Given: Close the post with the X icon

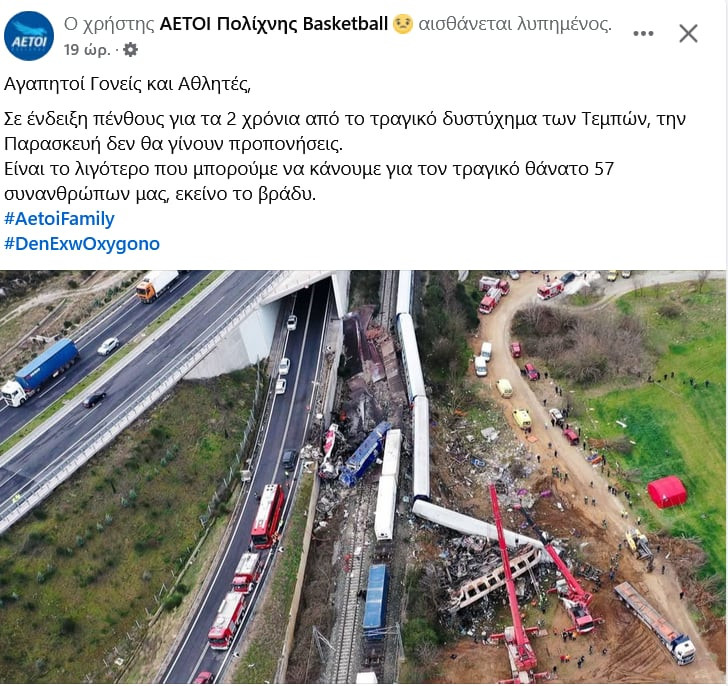Looking at the screenshot, I should 688,33.
